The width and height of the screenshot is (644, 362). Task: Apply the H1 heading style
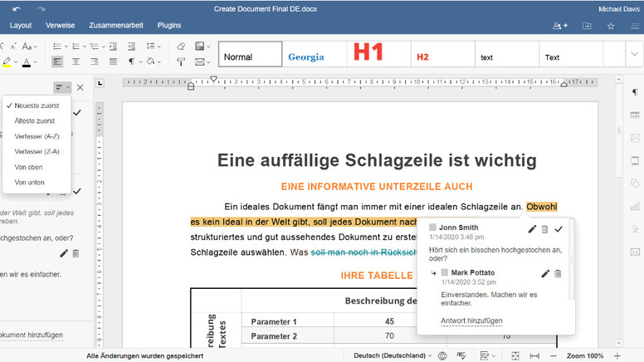[378, 54]
